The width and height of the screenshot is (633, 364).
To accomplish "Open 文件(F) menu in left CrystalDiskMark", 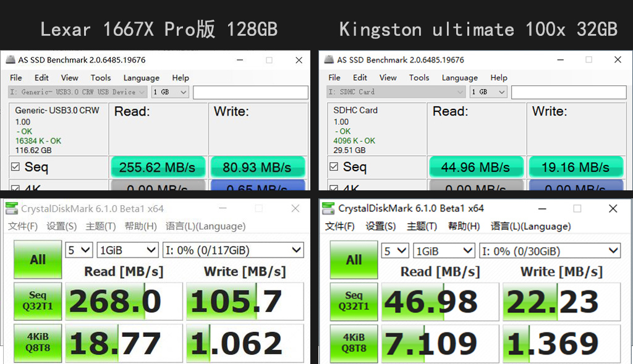I will click(x=23, y=226).
